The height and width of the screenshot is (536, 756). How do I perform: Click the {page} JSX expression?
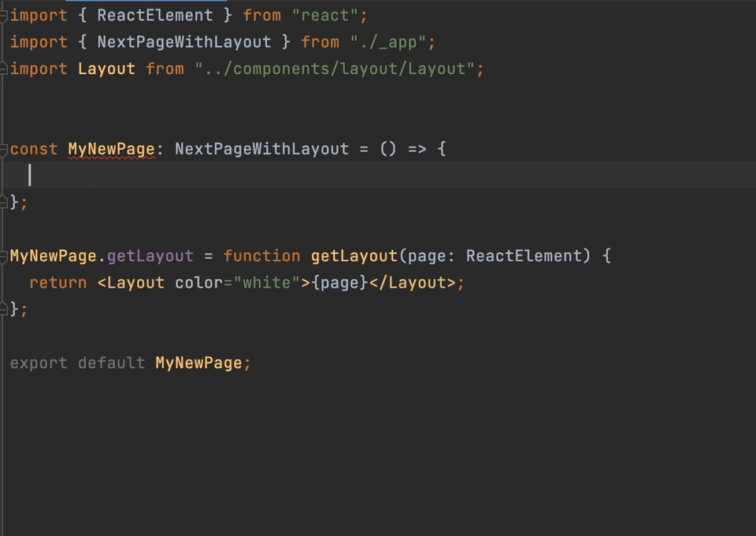pos(339,283)
